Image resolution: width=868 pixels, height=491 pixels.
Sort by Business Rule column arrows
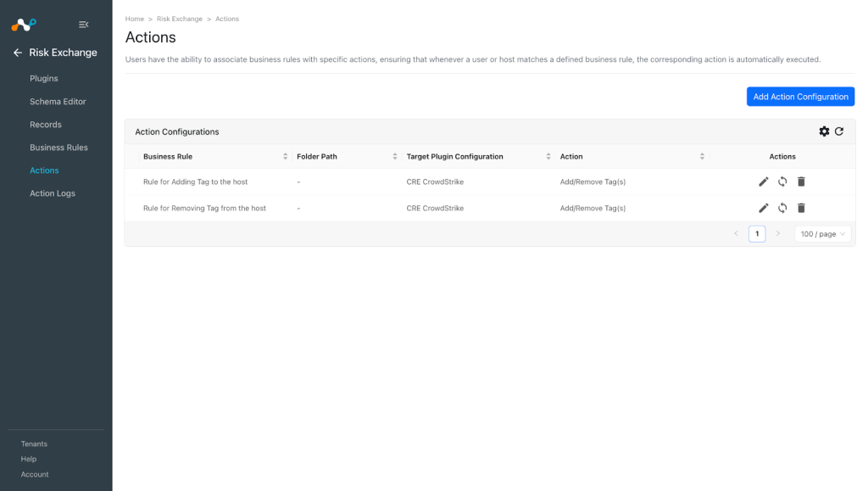[x=285, y=157]
